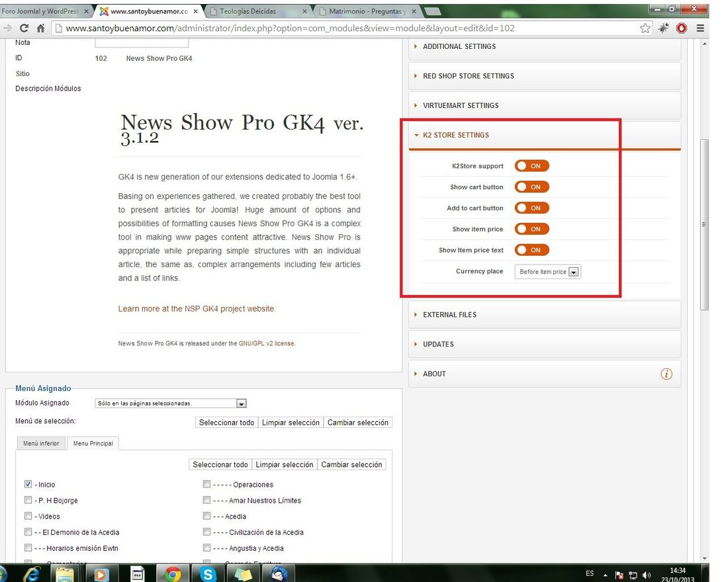Open Skype from the taskbar
This screenshot has width=728, height=582.
click(x=208, y=574)
